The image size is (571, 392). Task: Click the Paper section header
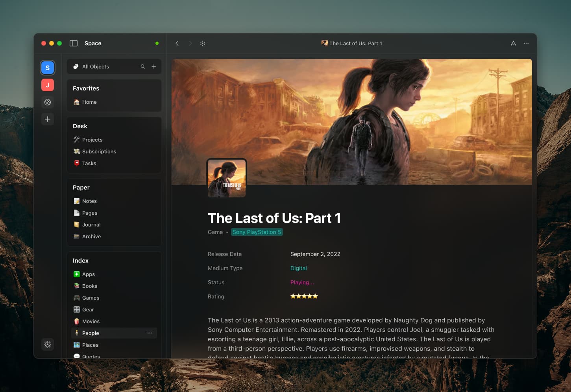[x=81, y=188]
